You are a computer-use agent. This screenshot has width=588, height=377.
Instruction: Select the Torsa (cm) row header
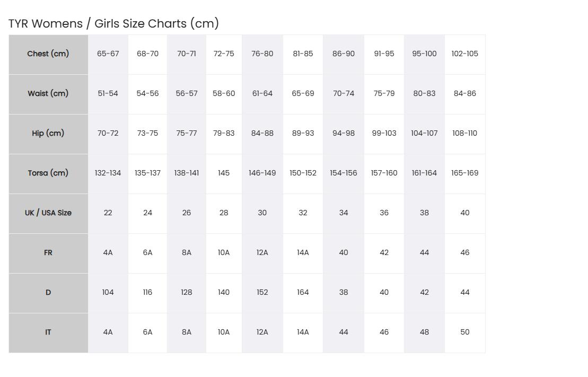click(x=48, y=174)
